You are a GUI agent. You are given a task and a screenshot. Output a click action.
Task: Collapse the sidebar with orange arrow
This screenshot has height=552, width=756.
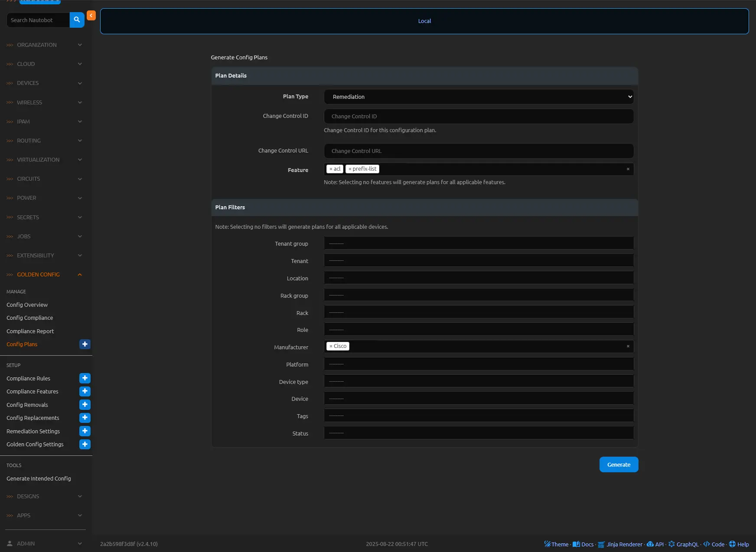91,16
